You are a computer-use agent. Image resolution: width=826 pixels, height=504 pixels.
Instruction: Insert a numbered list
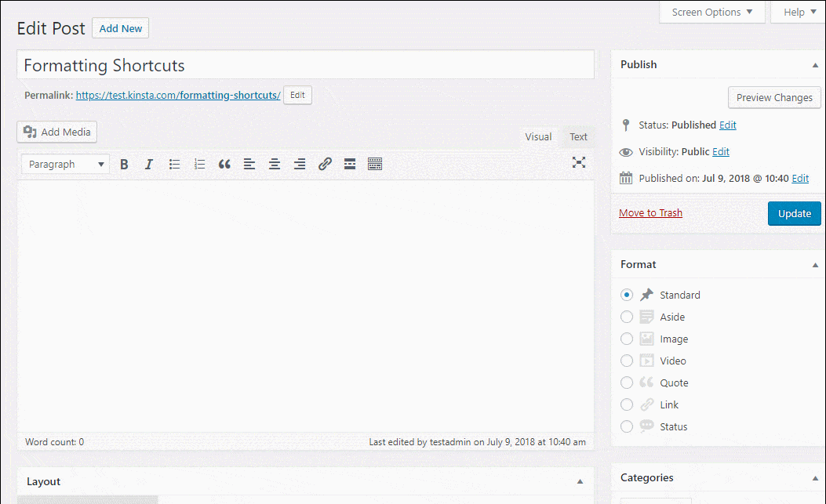[x=199, y=164]
